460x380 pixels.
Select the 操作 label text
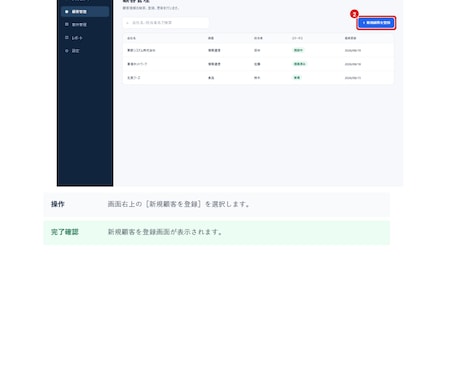click(58, 204)
